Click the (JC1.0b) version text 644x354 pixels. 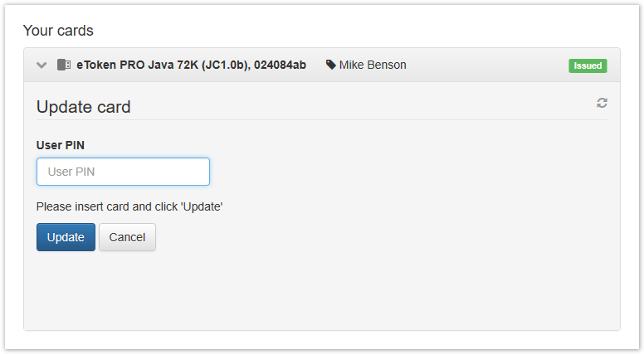click(x=224, y=65)
